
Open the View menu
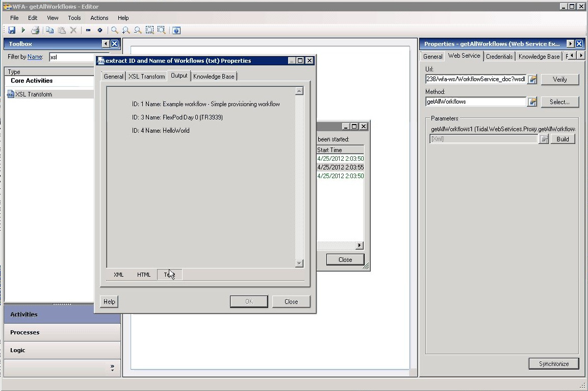tap(53, 18)
